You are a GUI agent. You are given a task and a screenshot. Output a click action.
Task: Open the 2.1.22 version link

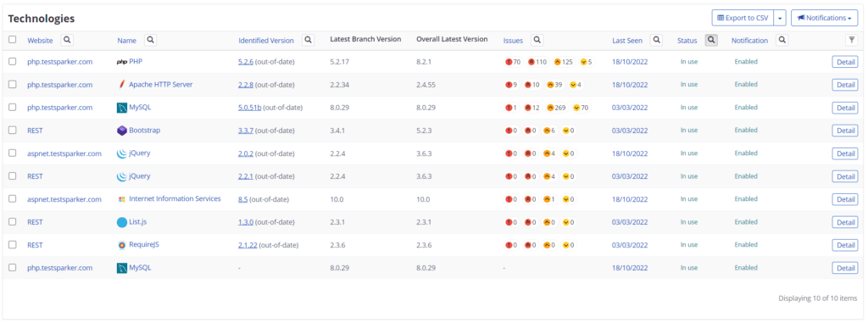click(248, 245)
